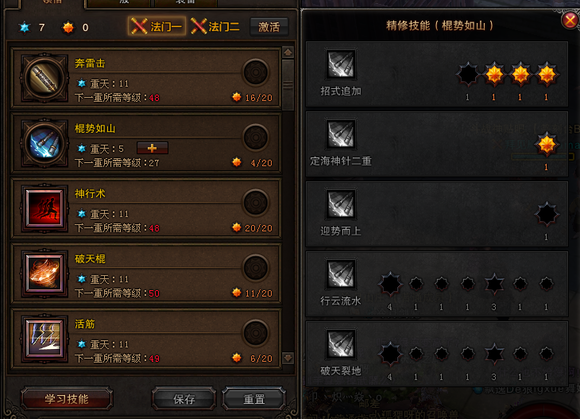The width and height of the screenshot is (580, 419).
Task: Click the 神行术 red skill icon
Action: click(44, 209)
